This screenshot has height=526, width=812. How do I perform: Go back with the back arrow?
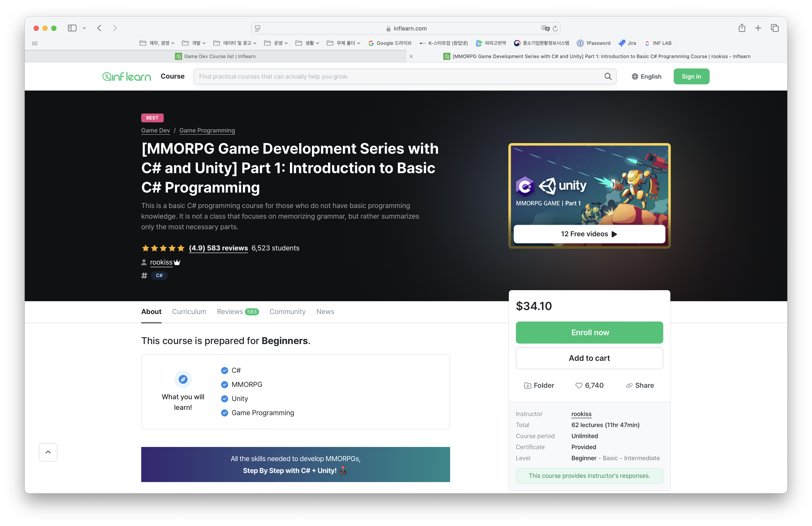(x=99, y=28)
